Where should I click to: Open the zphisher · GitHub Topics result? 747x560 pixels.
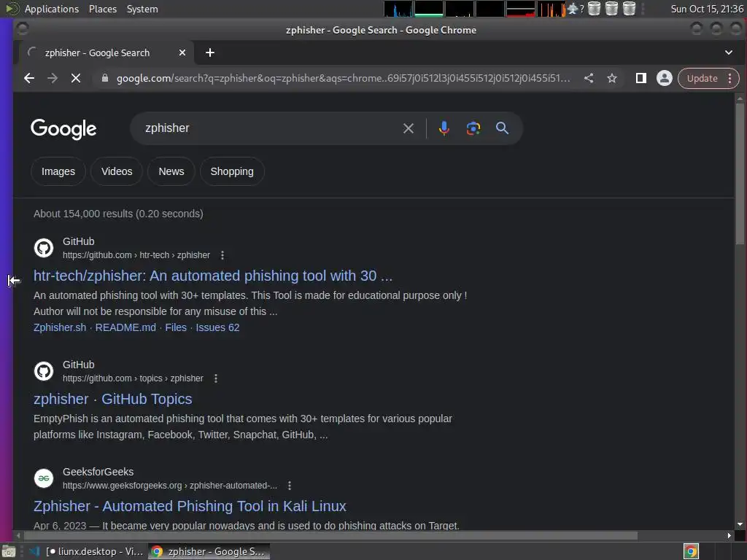point(112,399)
